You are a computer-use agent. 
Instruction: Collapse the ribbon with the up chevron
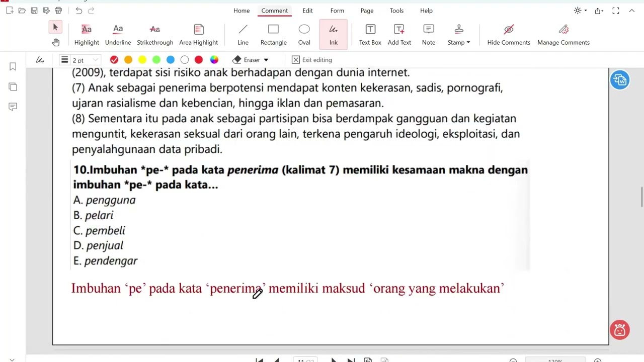click(x=632, y=11)
